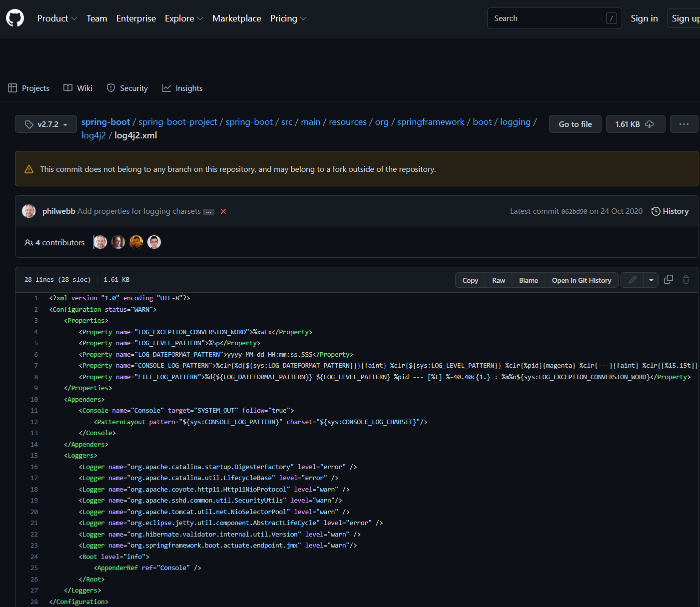Open the boot folder breadcrumb
700x607 pixels.
[482, 122]
